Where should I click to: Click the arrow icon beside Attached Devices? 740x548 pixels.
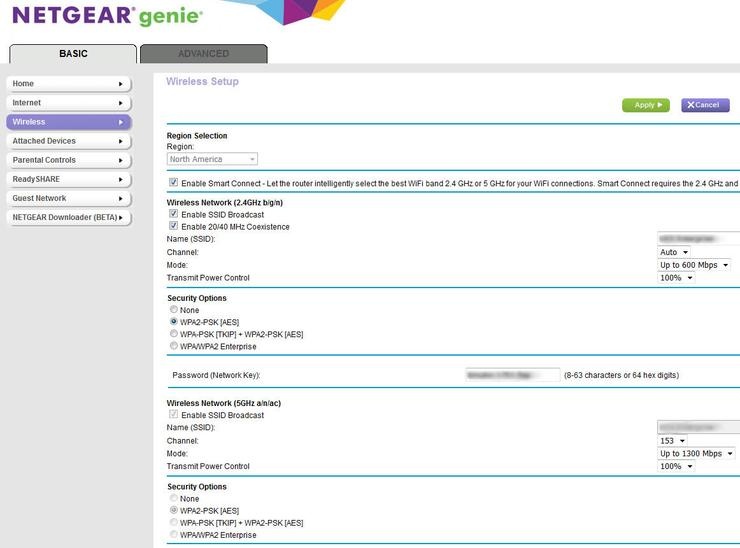tap(121, 141)
